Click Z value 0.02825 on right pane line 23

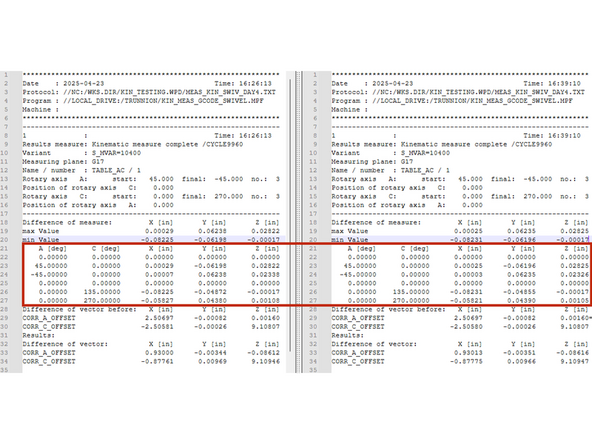[574, 266]
